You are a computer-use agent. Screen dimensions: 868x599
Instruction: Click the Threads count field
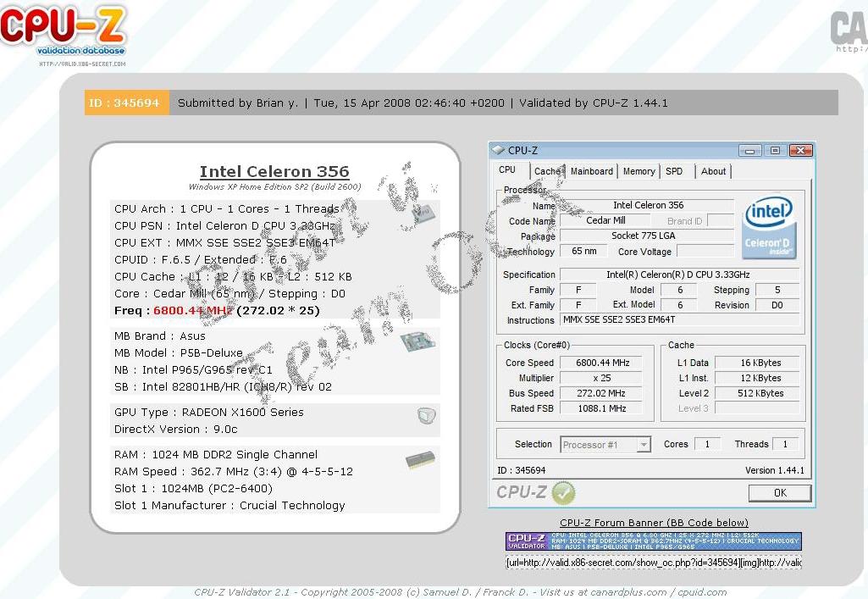tap(785, 444)
